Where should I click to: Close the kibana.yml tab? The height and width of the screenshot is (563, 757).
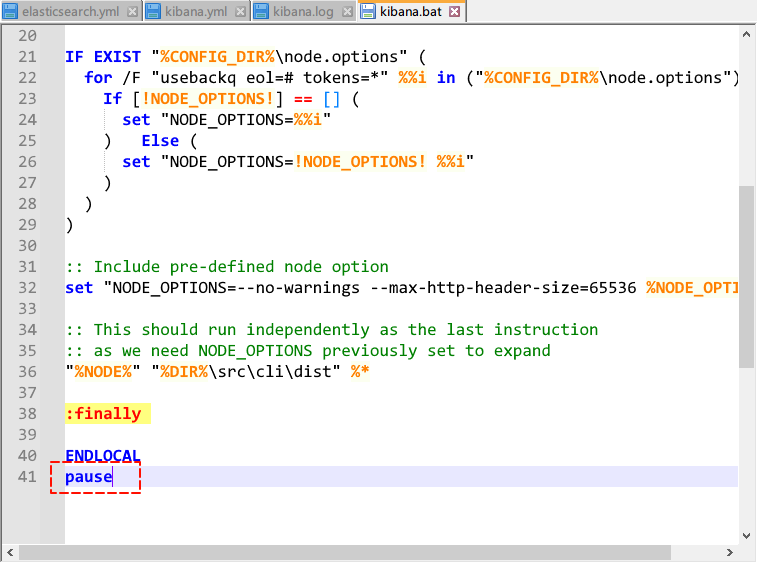click(x=239, y=12)
